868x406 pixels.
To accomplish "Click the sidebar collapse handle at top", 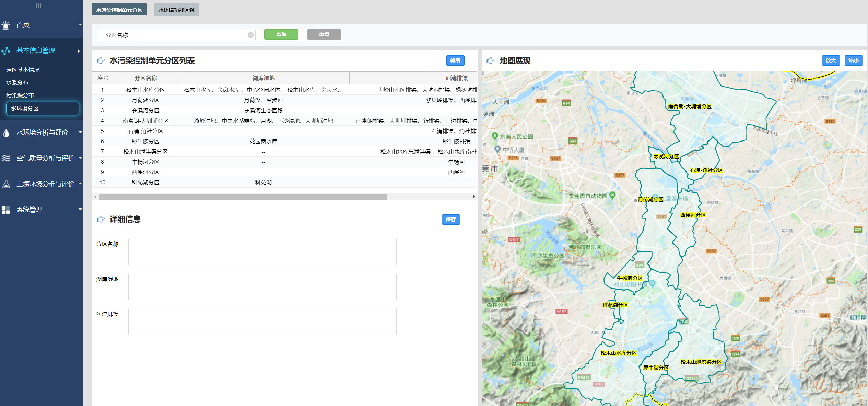I will (x=38, y=5).
